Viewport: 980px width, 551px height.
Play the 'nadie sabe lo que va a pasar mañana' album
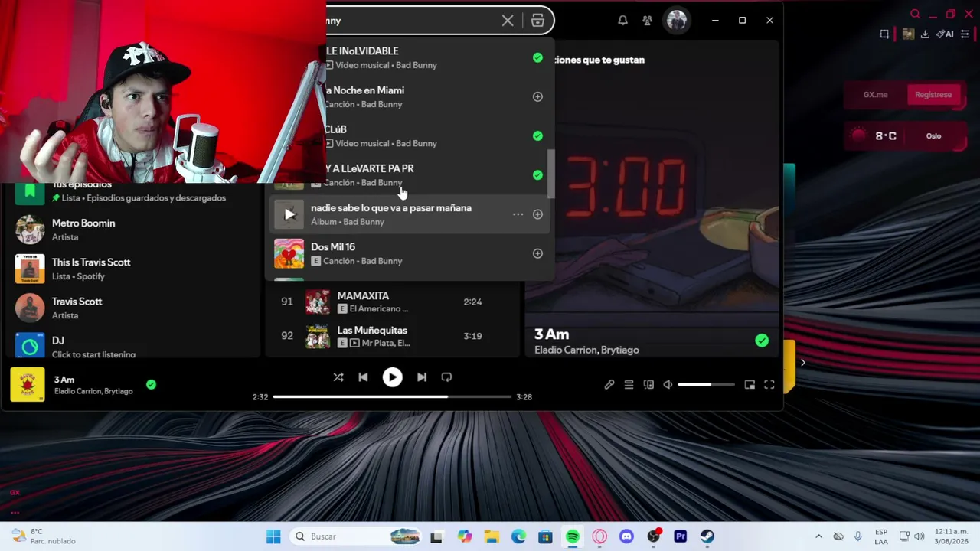289,214
